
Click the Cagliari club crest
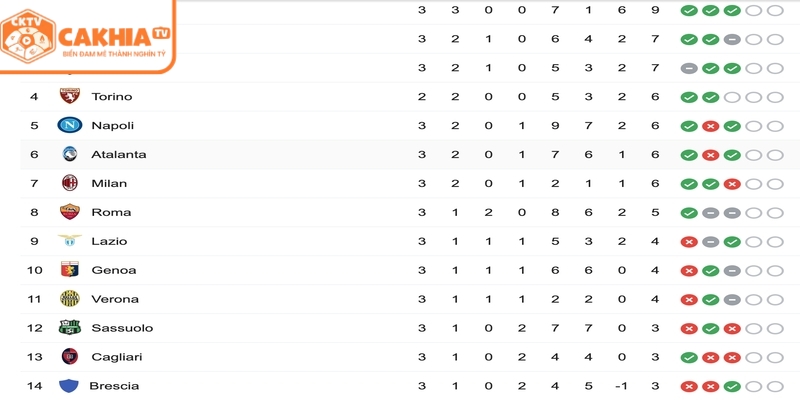click(x=69, y=357)
